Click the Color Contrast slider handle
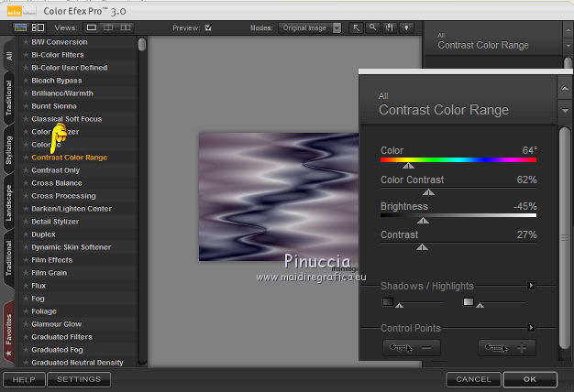This screenshot has width=574, height=392. (428, 192)
